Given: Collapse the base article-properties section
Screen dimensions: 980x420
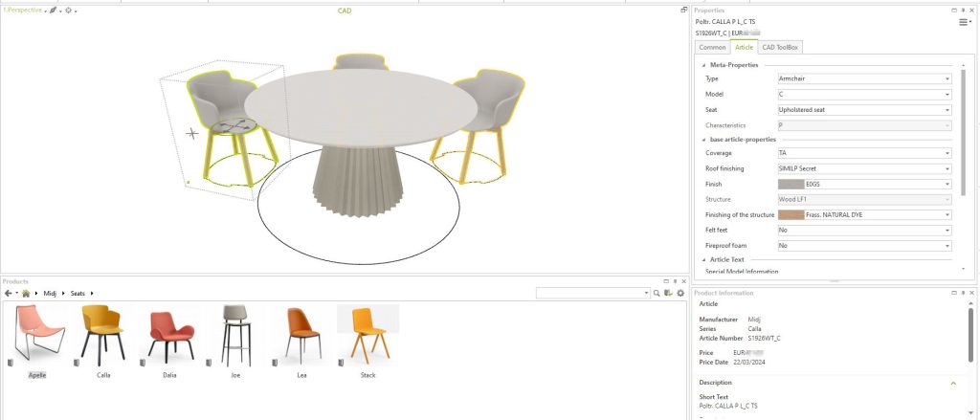Looking at the screenshot, I should 704,140.
